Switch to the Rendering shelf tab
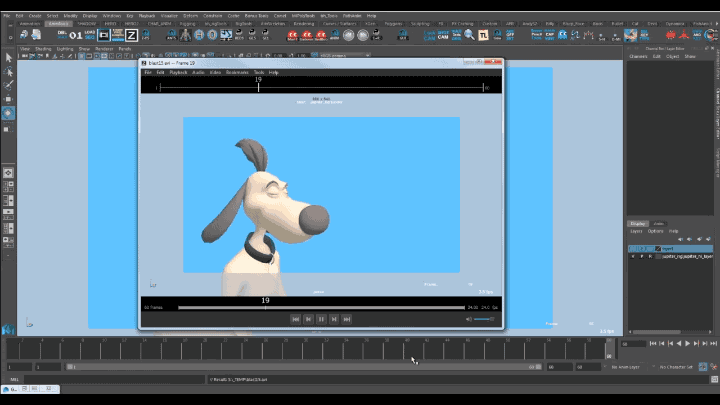The image size is (720, 405). (x=304, y=23)
